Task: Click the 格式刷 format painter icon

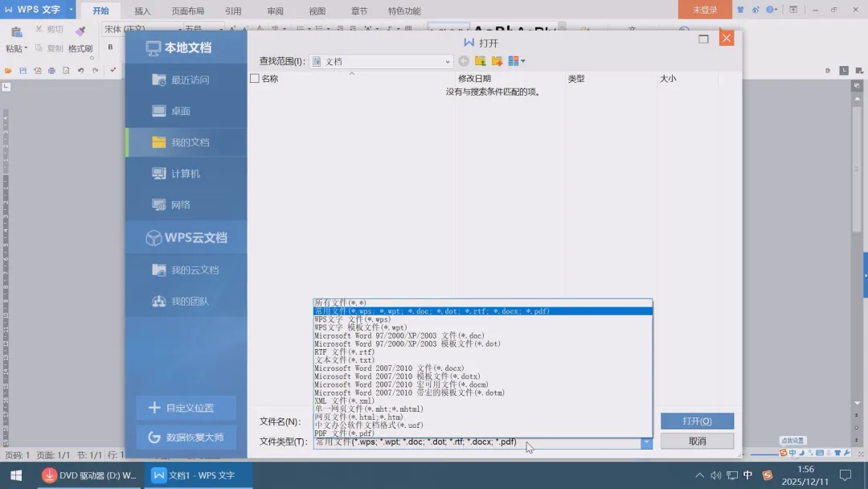Action: 80,31
